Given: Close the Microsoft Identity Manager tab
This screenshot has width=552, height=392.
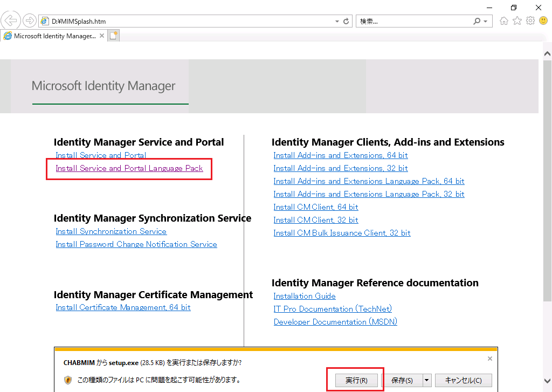Looking at the screenshot, I should (102, 36).
